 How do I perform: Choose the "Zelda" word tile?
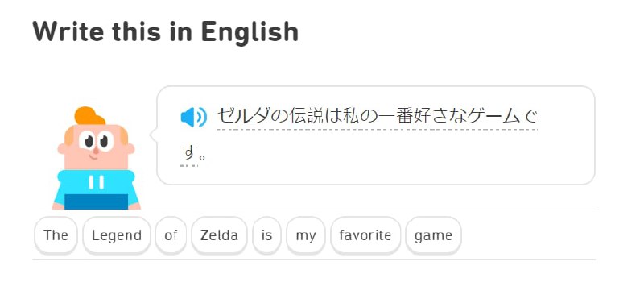click(x=219, y=235)
